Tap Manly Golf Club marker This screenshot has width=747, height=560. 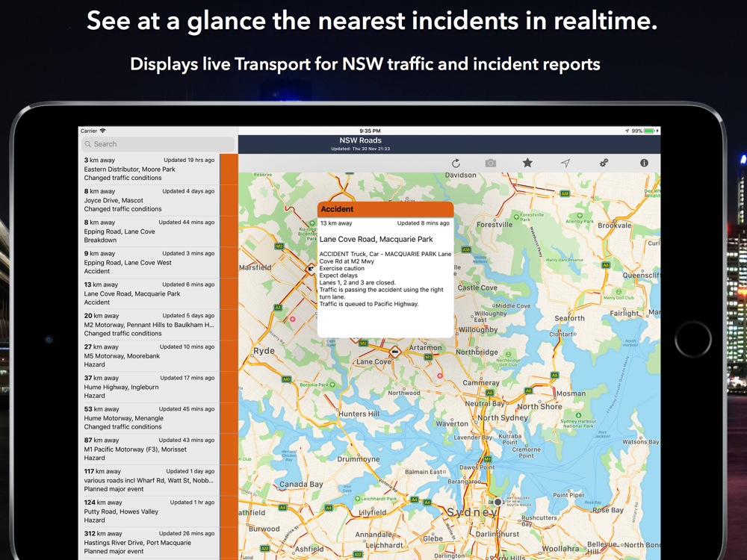click(619, 291)
